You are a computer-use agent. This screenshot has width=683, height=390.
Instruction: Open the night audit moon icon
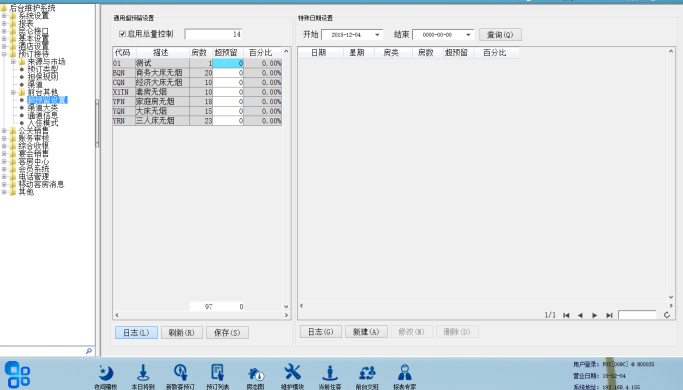tap(106, 373)
